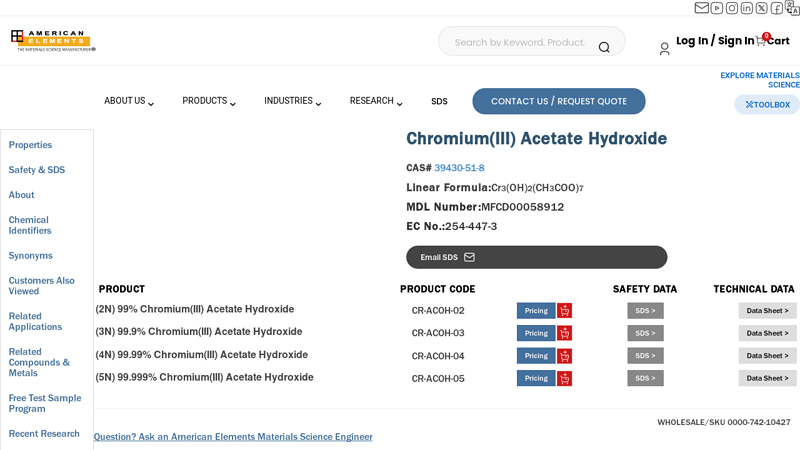Go to Related Applications in sidebar

[x=35, y=321]
